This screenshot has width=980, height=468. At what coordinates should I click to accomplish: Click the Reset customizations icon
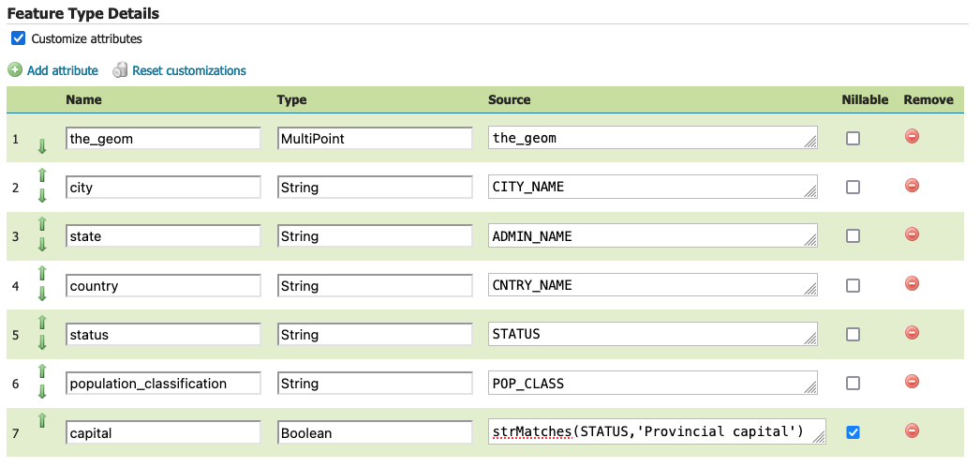click(x=120, y=70)
